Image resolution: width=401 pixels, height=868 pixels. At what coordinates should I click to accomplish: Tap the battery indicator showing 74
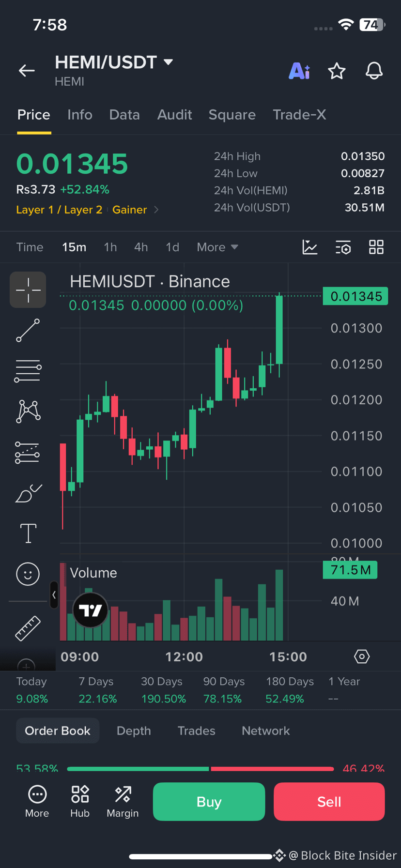coord(372,25)
